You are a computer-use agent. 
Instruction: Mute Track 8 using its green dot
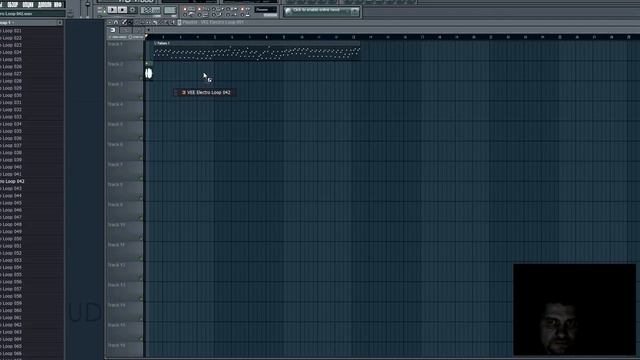coord(141,198)
